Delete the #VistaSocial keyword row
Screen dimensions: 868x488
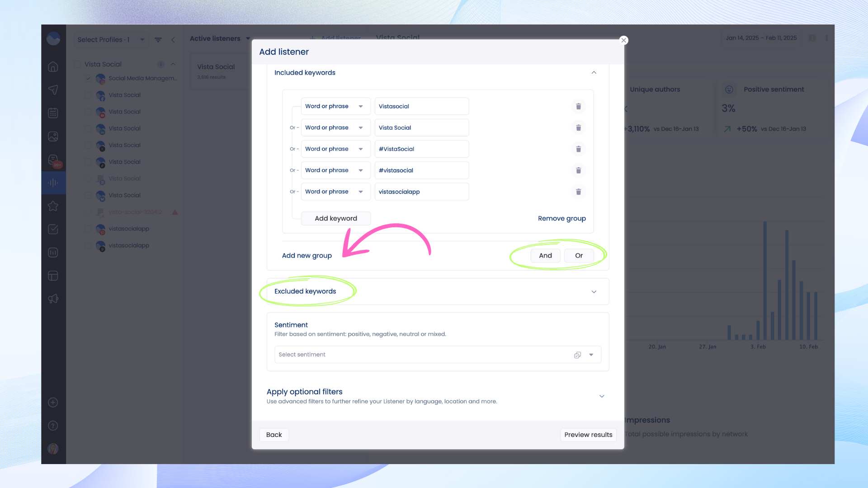pos(578,149)
